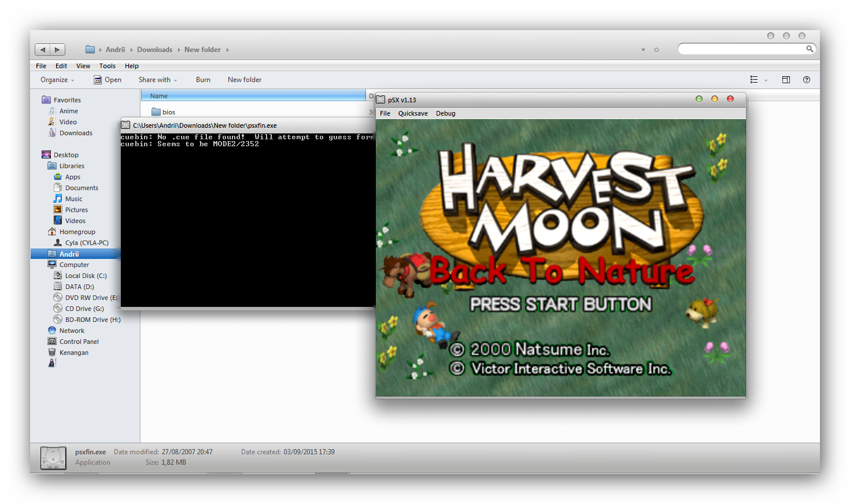Open the Share with dropdown
This screenshot has width=850, height=504.
158,80
